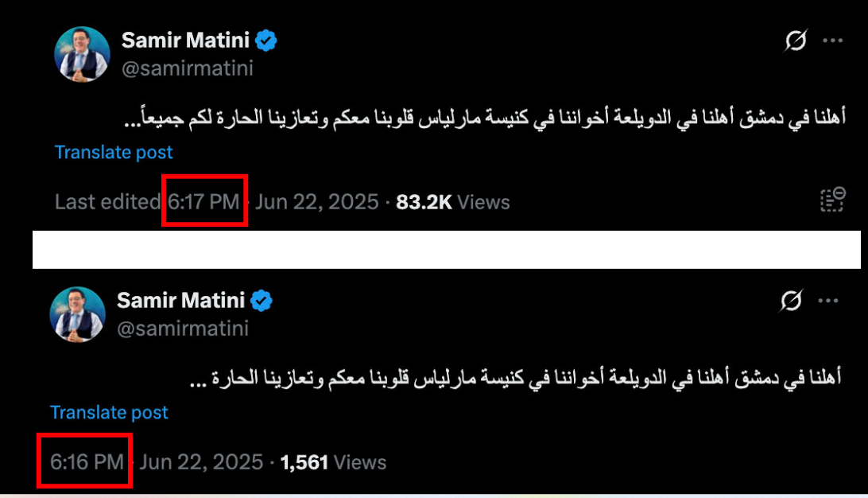Open the profile avatar on the 6:16 PM post
This screenshot has width=868, height=498.
(x=77, y=314)
